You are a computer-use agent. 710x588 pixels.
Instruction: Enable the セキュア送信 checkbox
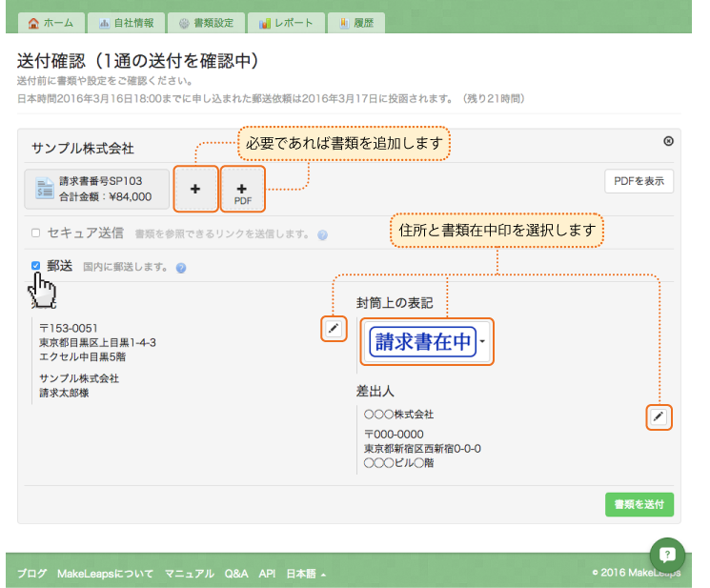click(35, 233)
